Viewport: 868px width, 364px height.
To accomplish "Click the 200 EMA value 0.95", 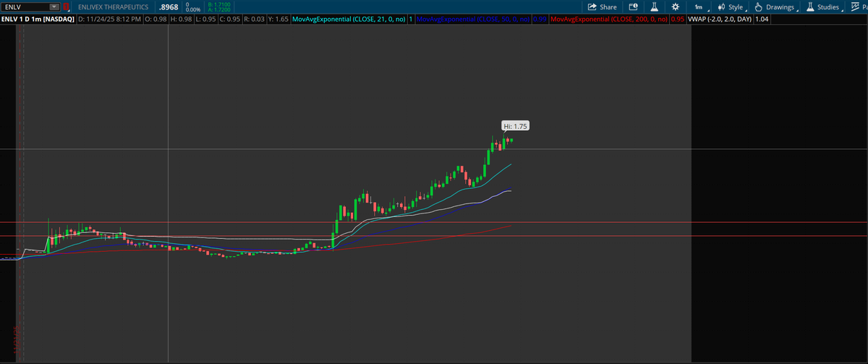I will point(677,18).
